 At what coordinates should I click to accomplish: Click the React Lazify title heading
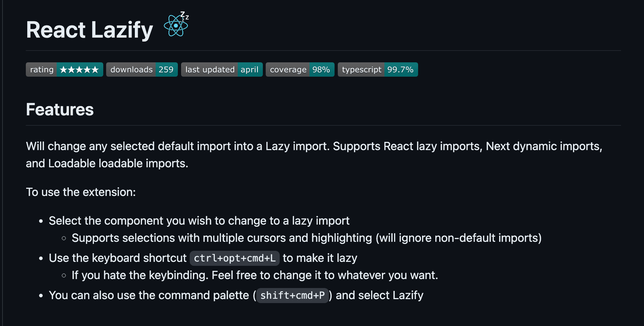[x=90, y=30]
